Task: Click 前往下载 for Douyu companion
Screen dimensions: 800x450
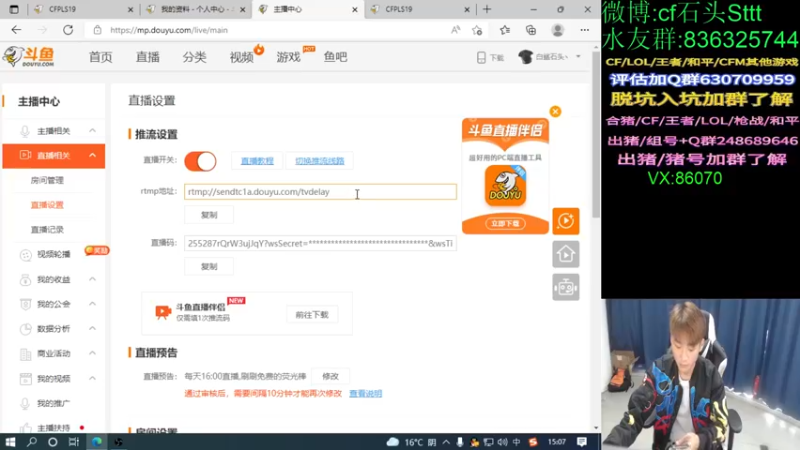Action: [x=312, y=315]
